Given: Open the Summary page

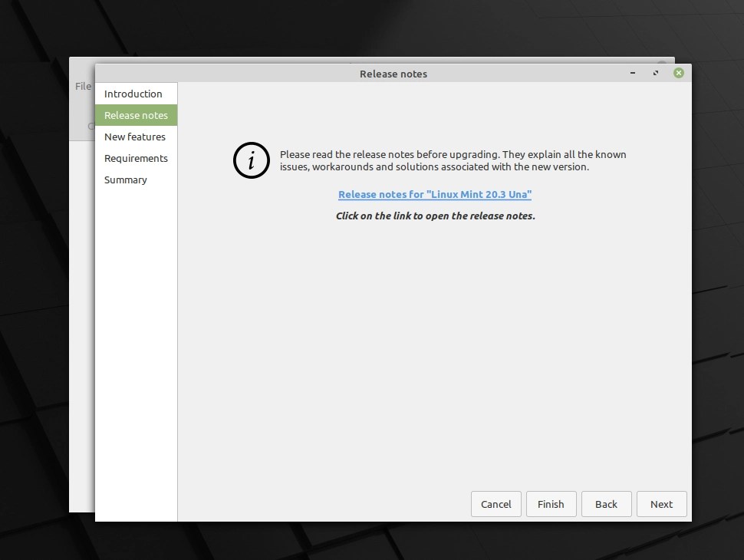Looking at the screenshot, I should coord(137,180).
